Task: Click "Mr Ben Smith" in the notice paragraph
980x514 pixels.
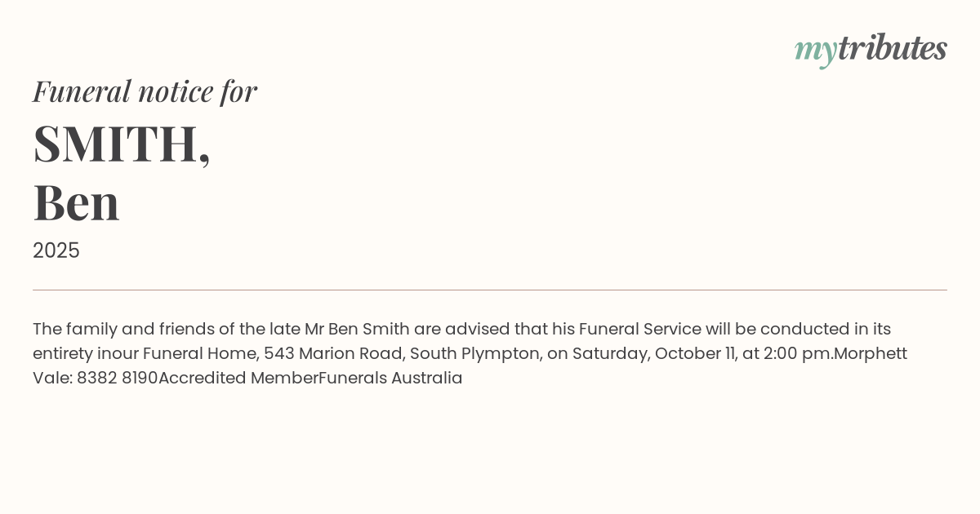Action: click(356, 329)
